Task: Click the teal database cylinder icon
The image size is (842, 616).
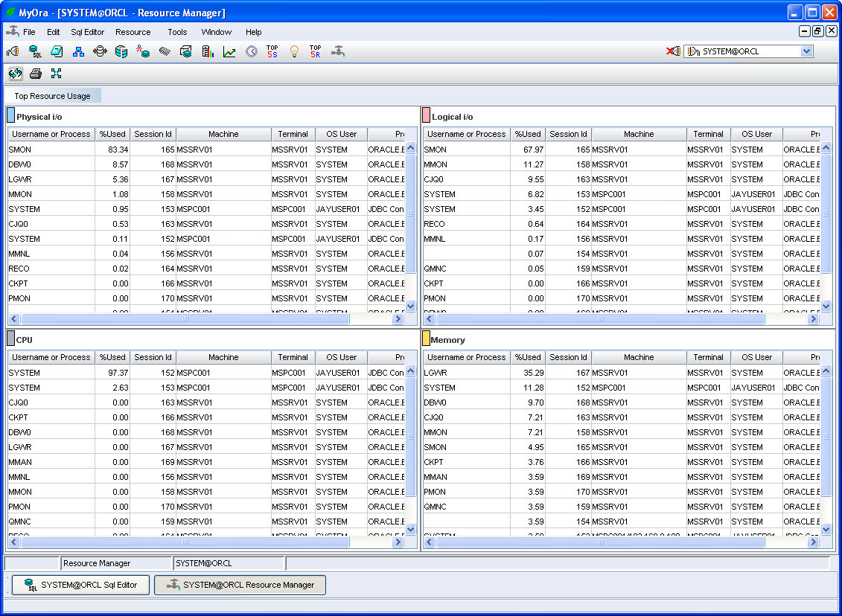Action: (121, 51)
